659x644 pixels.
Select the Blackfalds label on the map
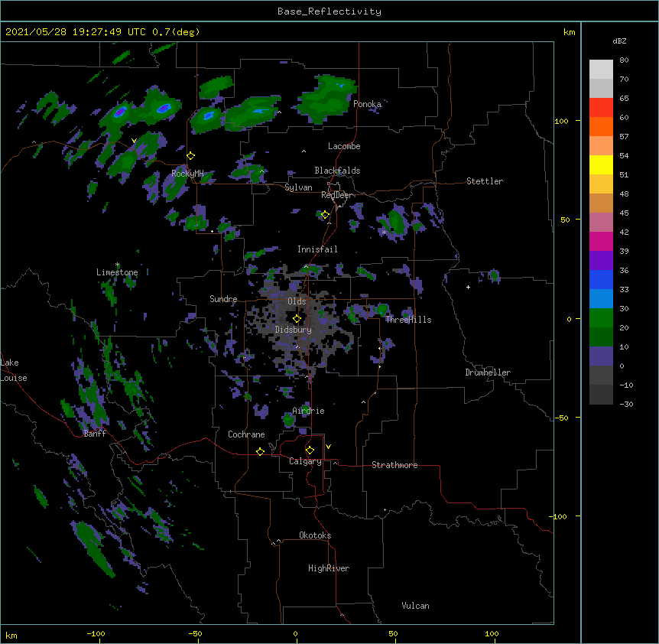click(x=337, y=171)
